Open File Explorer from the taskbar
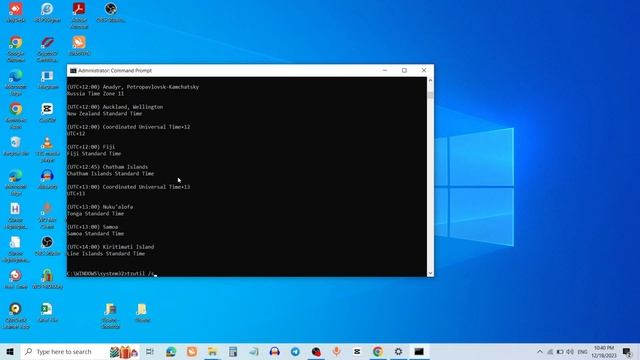 (x=212, y=352)
